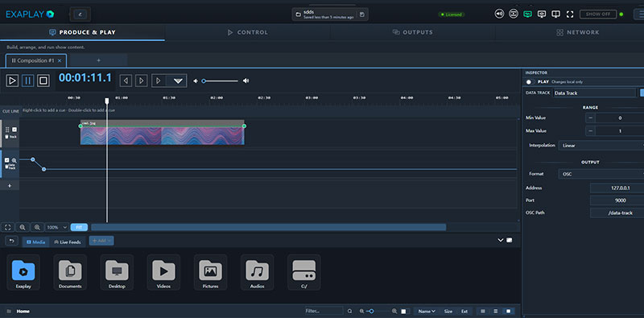Delete the video track with trash icon
This screenshot has height=318, width=644.
[x=6, y=136]
